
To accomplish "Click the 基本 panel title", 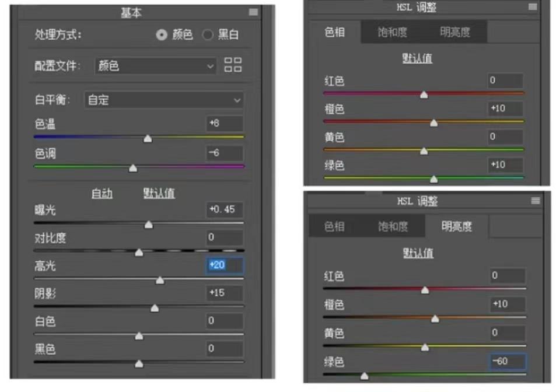I will [x=131, y=12].
